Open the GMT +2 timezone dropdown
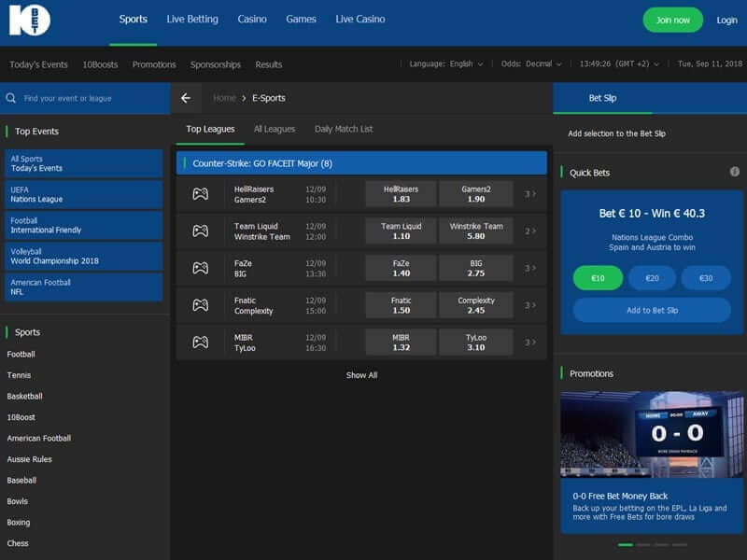 click(x=619, y=63)
